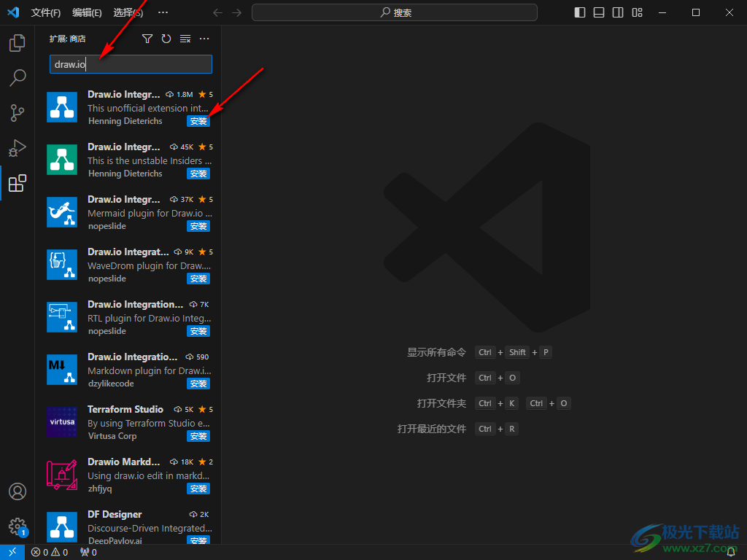Open the 文件(F) menu
The width and height of the screenshot is (747, 560).
pos(46,12)
